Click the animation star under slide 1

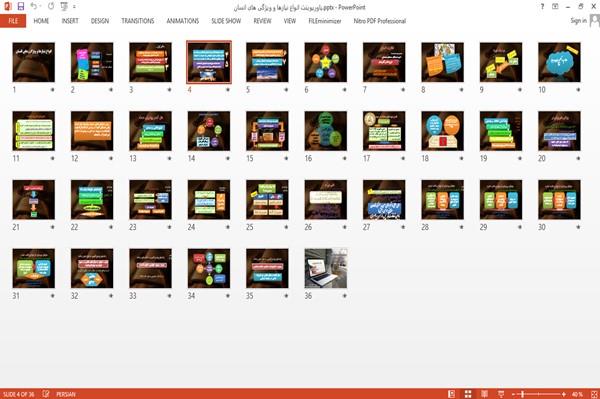pyautogui.click(x=52, y=90)
